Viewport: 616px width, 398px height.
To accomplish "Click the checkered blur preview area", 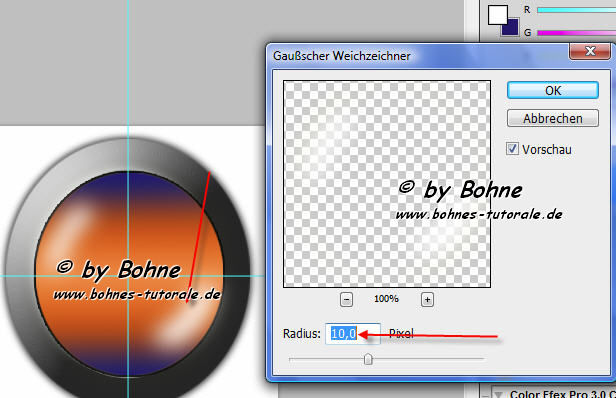I will 387,184.
